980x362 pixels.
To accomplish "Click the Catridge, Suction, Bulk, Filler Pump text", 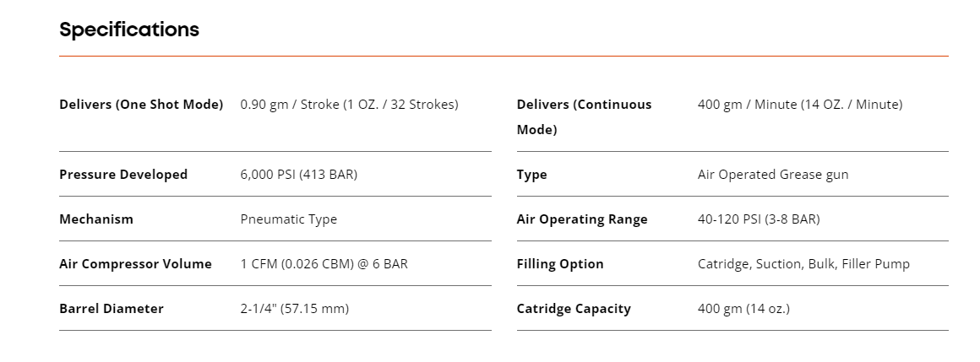I will click(803, 264).
